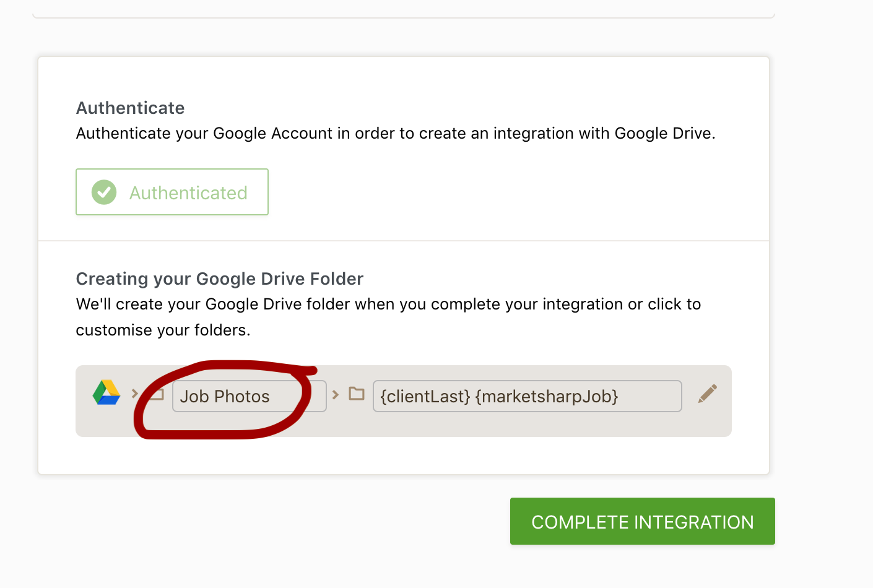Click the divider line below Authenticated button
The image size is (873, 588).
point(404,240)
